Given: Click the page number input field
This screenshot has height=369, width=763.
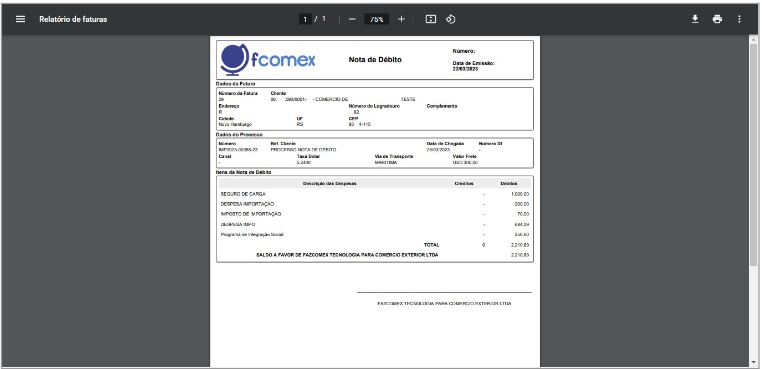Looking at the screenshot, I should point(305,19).
